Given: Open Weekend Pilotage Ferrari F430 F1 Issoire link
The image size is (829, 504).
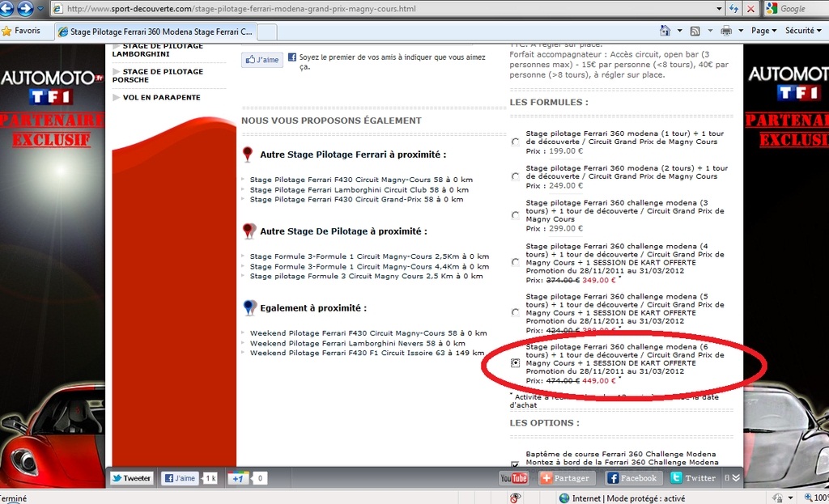Looking at the screenshot, I should click(367, 353).
